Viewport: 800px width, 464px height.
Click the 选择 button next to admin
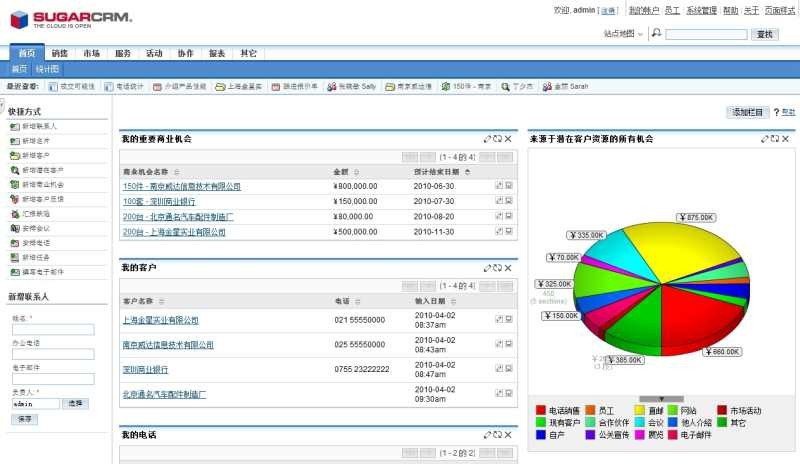pyautogui.click(x=76, y=403)
